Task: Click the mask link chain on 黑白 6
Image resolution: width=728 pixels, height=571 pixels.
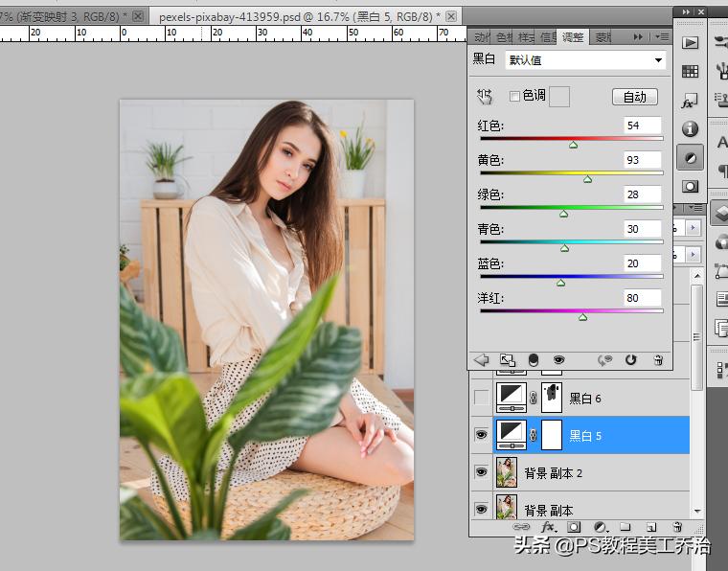Action: pos(534,398)
